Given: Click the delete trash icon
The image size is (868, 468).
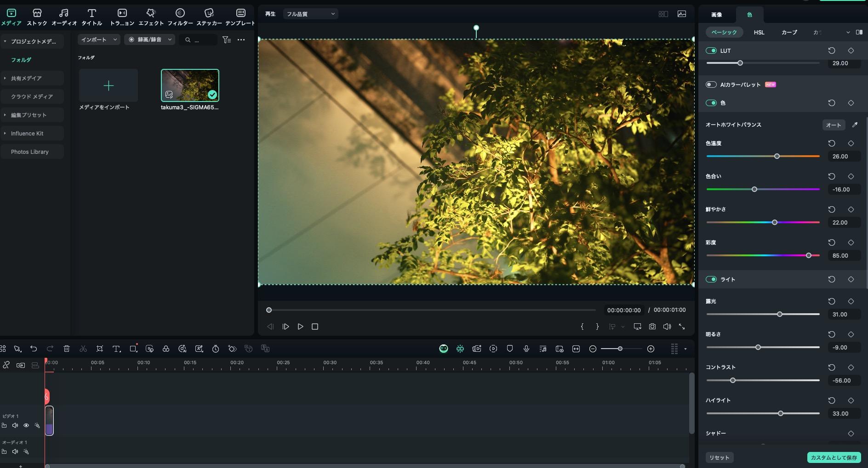Looking at the screenshot, I should [x=67, y=349].
